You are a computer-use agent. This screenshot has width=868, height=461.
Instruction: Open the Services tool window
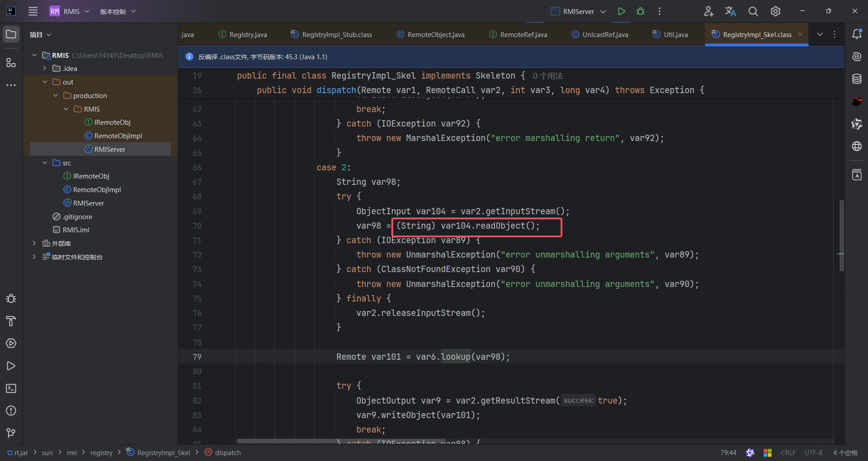pos(11,343)
